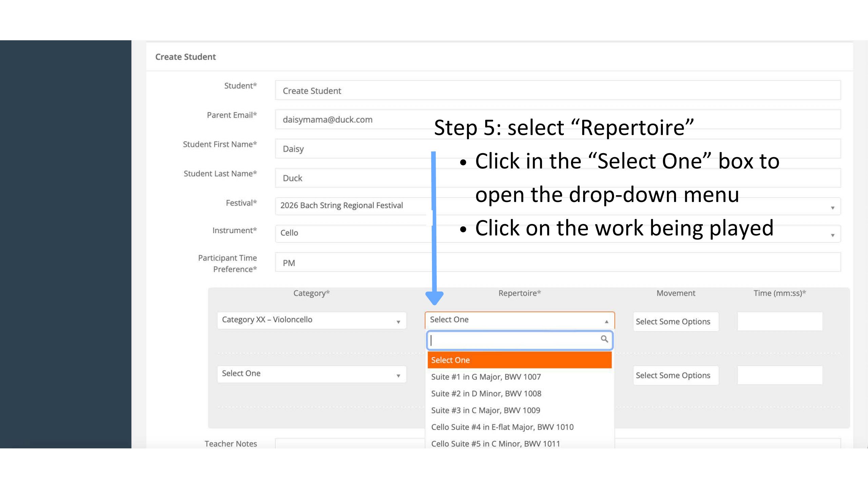Collapse the Repertoire Select One dropdown arrow
Image resolution: width=868 pixels, height=488 pixels.
coord(607,321)
